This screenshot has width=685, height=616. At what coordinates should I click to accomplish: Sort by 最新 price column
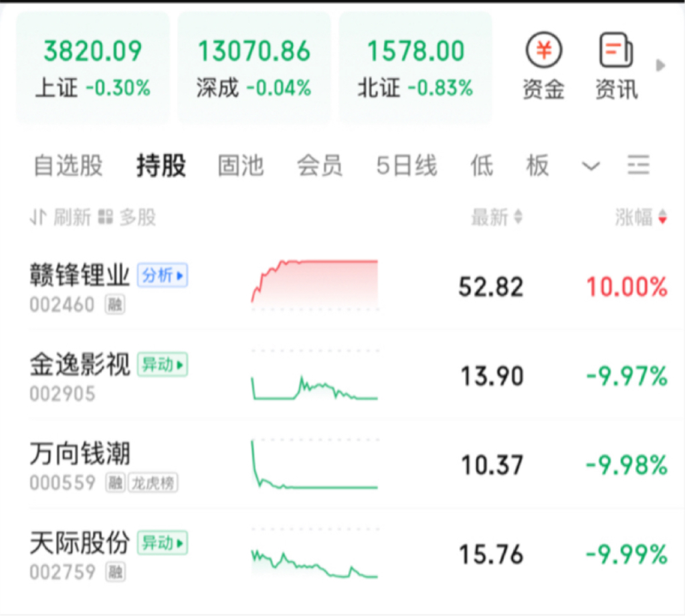click(x=497, y=217)
